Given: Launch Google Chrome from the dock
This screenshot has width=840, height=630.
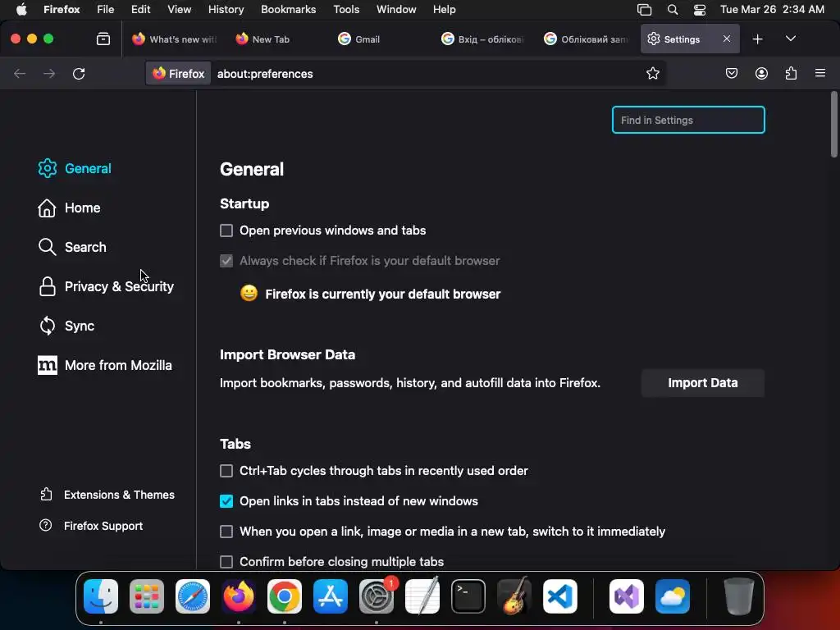Looking at the screenshot, I should coord(285,596).
